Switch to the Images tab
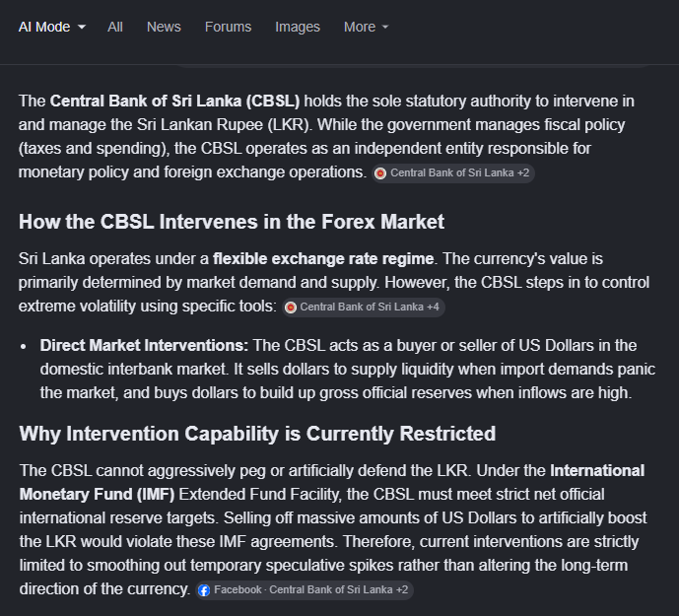The image size is (679, 616). [298, 27]
